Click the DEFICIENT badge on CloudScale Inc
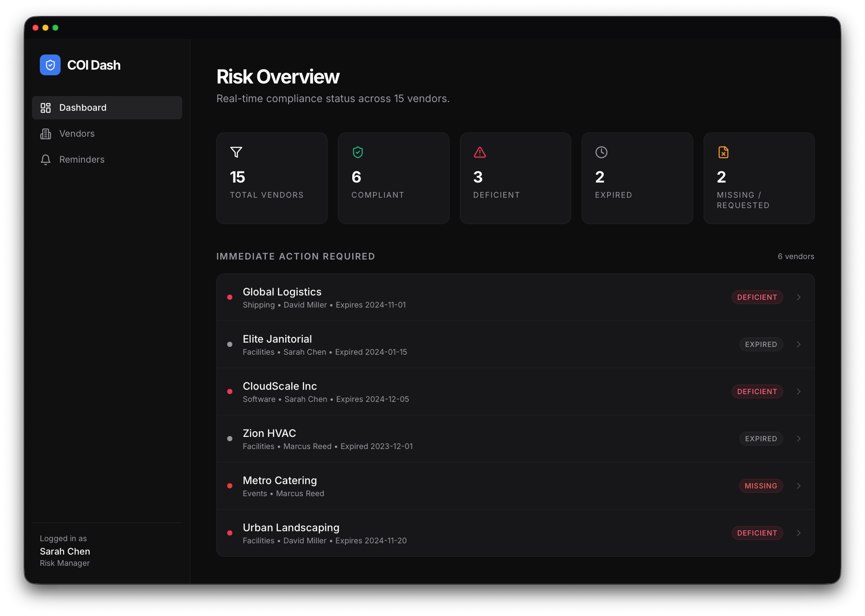The width and height of the screenshot is (865, 616). [757, 391]
